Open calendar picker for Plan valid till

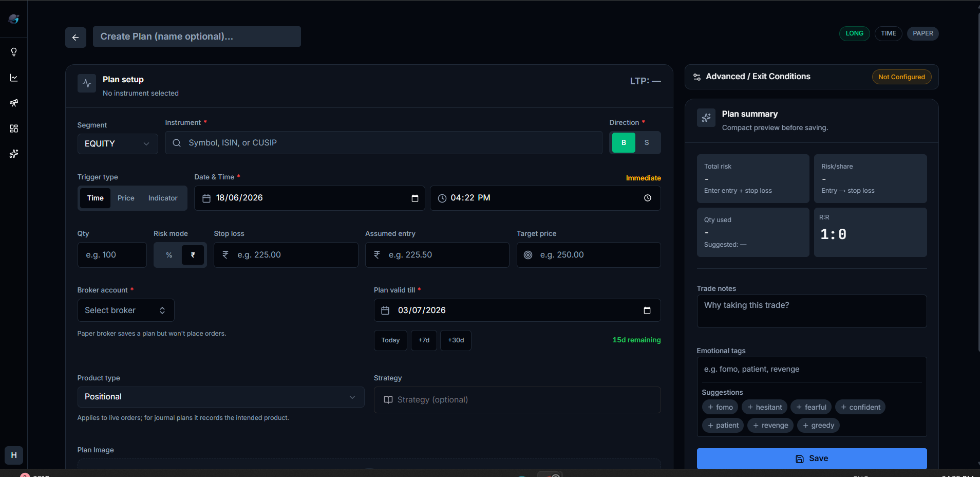pos(647,310)
